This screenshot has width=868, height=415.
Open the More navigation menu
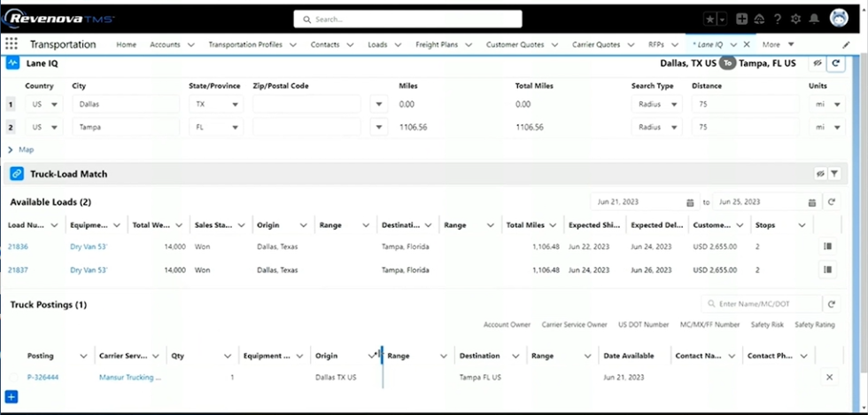[777, 44]
